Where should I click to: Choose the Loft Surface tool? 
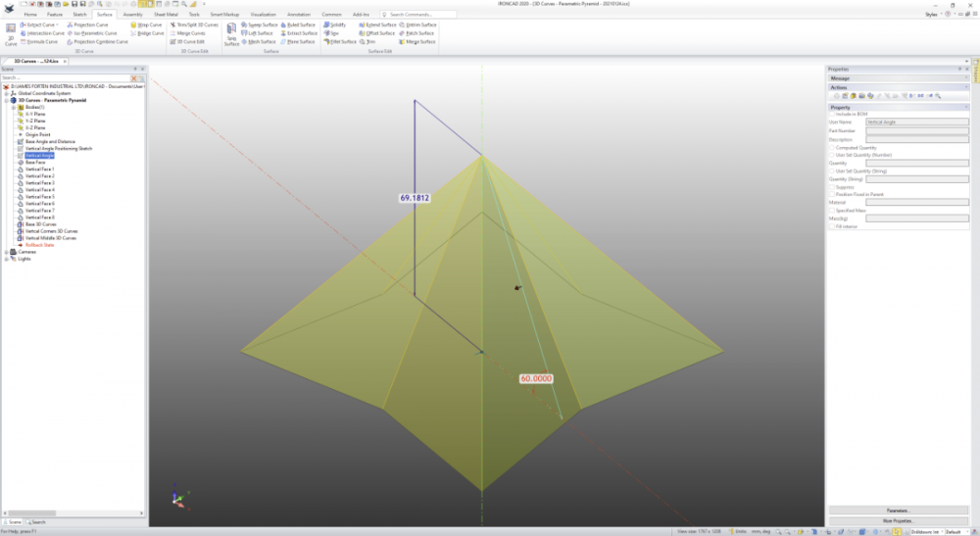257,33
